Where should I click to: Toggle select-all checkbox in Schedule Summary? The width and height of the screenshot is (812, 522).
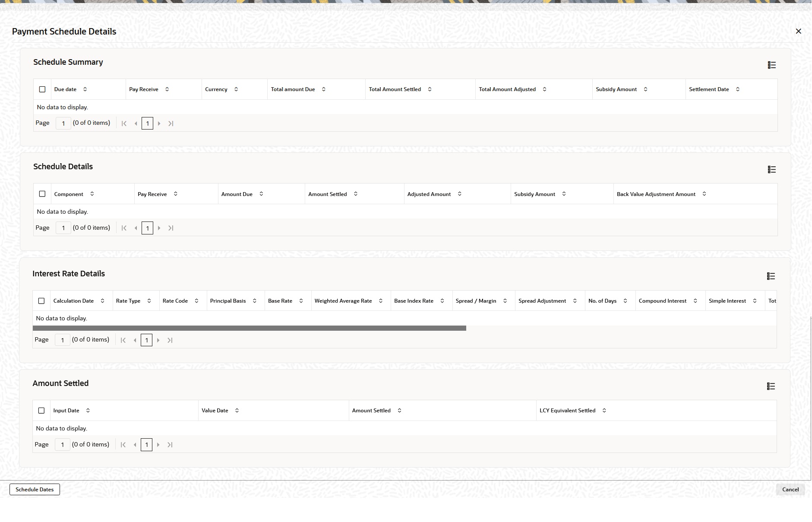42,89
